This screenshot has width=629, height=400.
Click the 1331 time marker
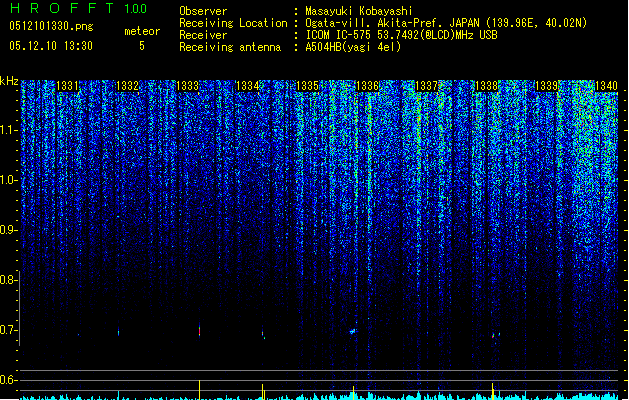click(x=67, y=86)
